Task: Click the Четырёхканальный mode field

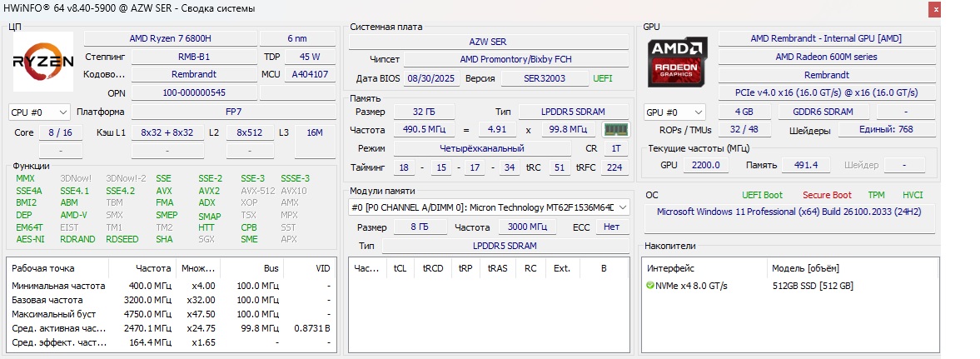Action: point(482,149)
